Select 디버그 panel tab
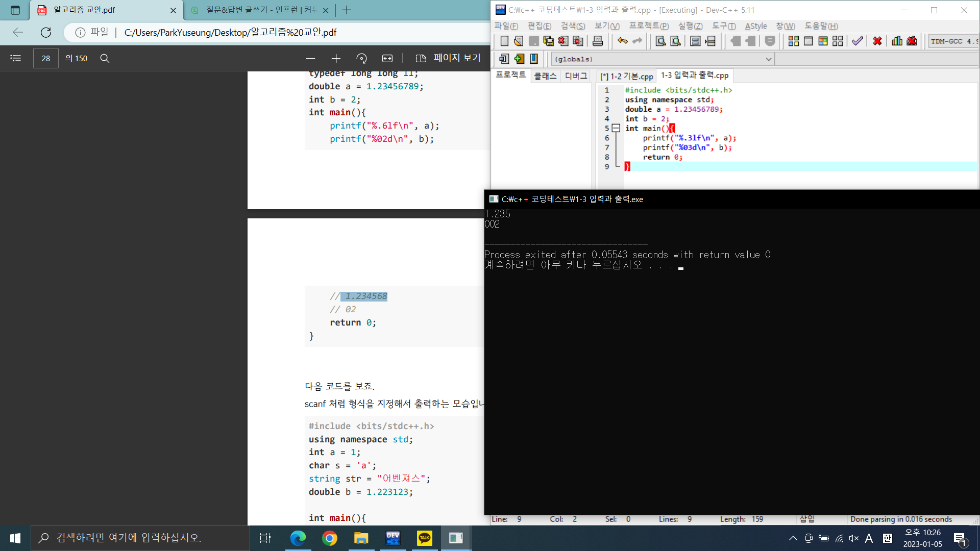Viewport: 980px width, 551px height. pos(576,76)
